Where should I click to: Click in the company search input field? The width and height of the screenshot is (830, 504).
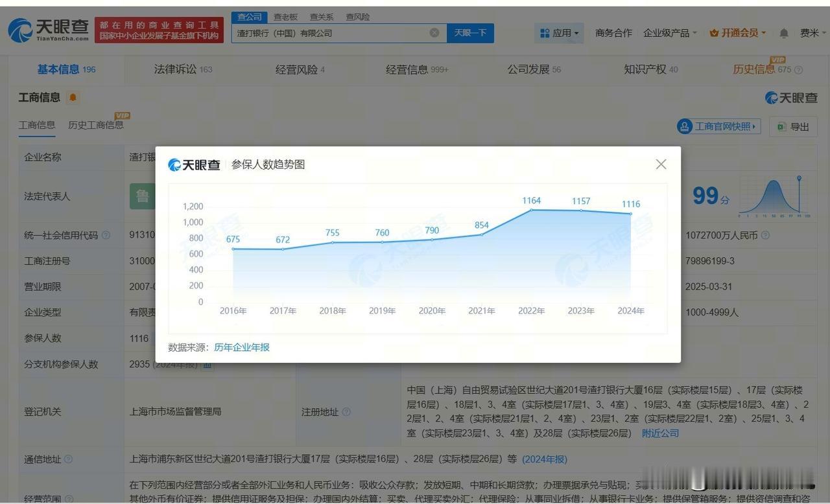point(331,33)
